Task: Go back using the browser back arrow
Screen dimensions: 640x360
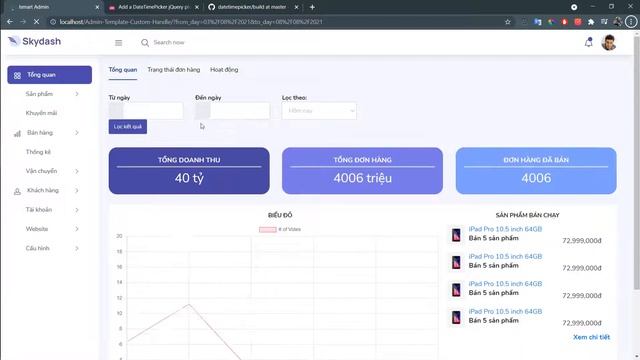Action: point(10,22)
